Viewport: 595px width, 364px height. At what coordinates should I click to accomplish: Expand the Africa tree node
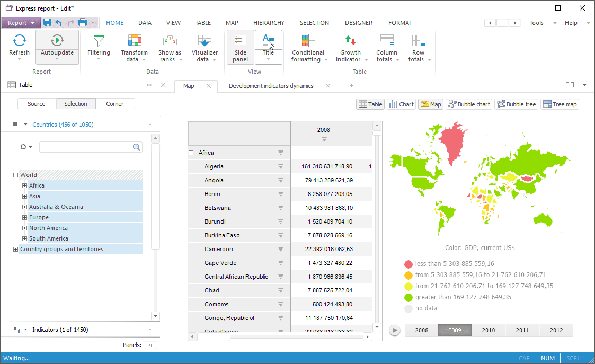24,185
